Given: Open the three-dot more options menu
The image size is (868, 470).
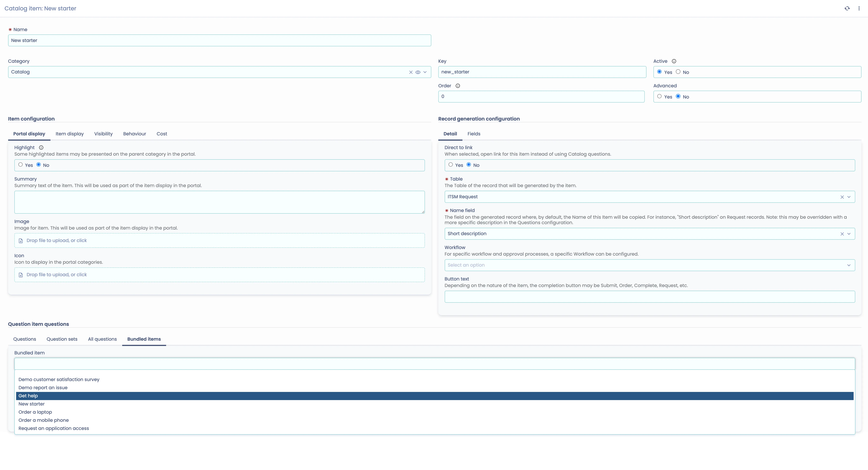Looking at the screenshot, I should tap(859, 8).
